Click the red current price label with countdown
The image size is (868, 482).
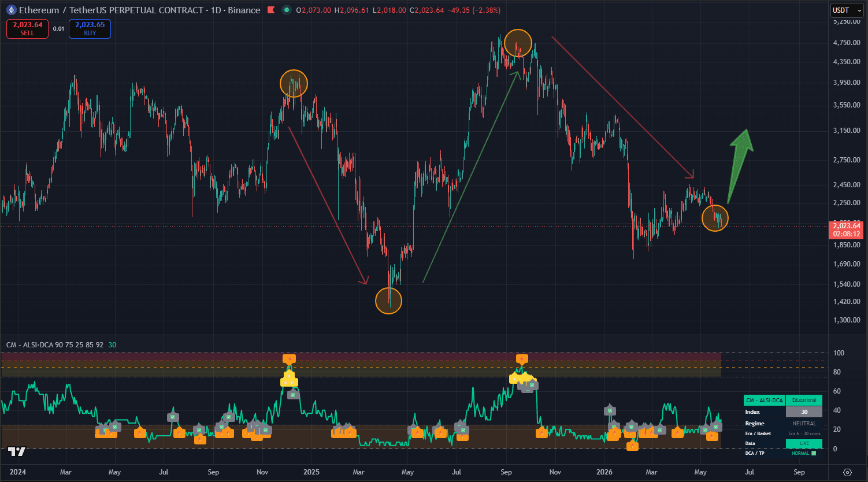845,230
